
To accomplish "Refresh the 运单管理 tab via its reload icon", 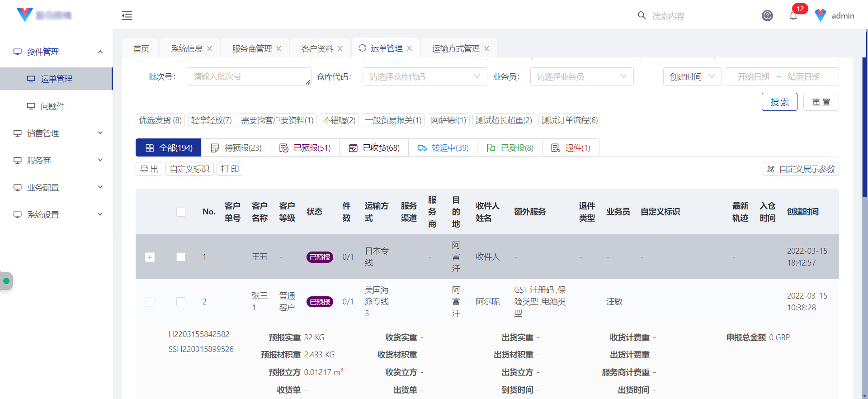I will 362,48.
